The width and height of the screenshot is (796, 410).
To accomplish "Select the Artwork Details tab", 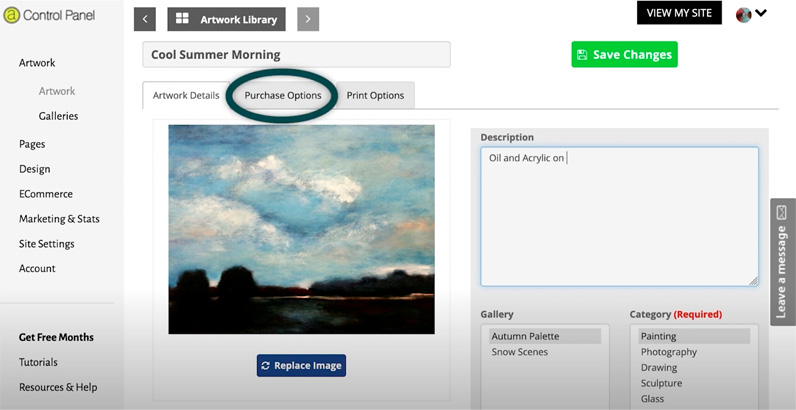I will [x=185, y=96].
